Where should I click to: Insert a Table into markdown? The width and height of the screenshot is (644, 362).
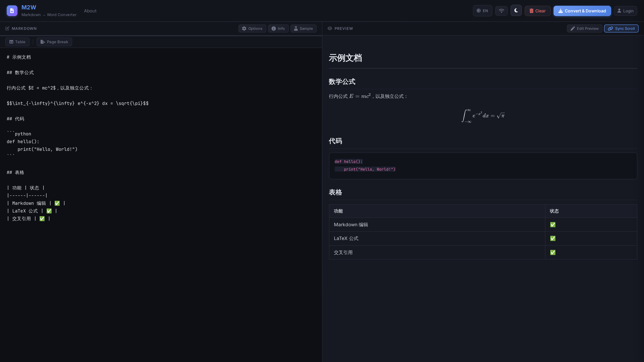point(17,42)
